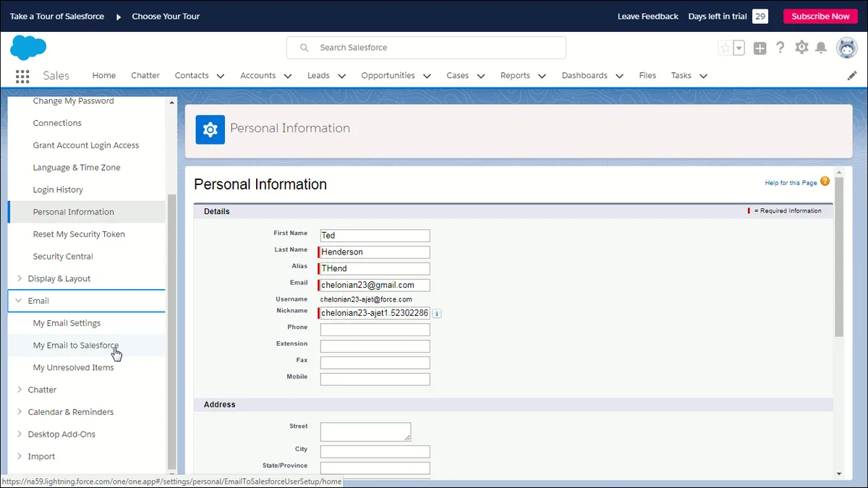Screen dimensions: 868x488
Task: Click the Last Name field
Action: tap(375, 252)
